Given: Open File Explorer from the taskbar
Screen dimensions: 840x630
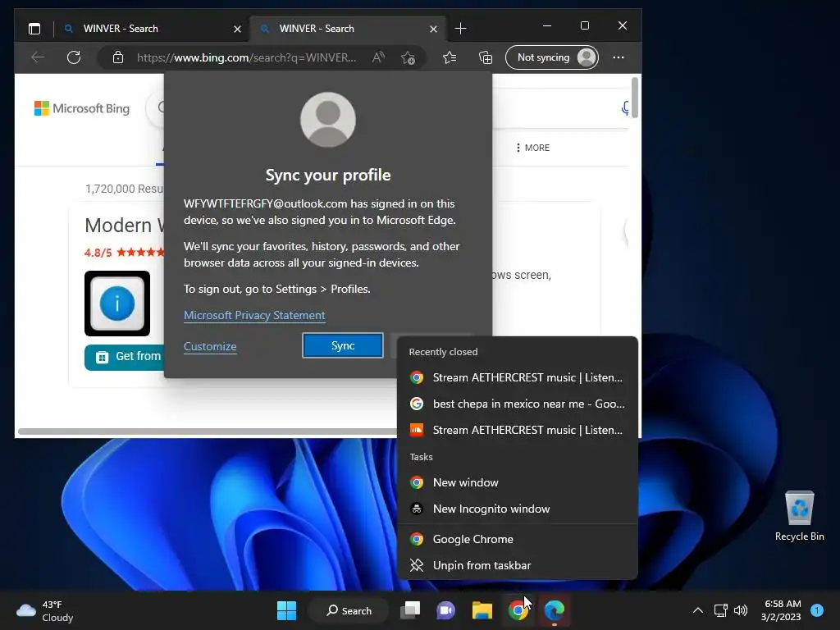Looking at the screenshot, I should click(x=482, y=610).
